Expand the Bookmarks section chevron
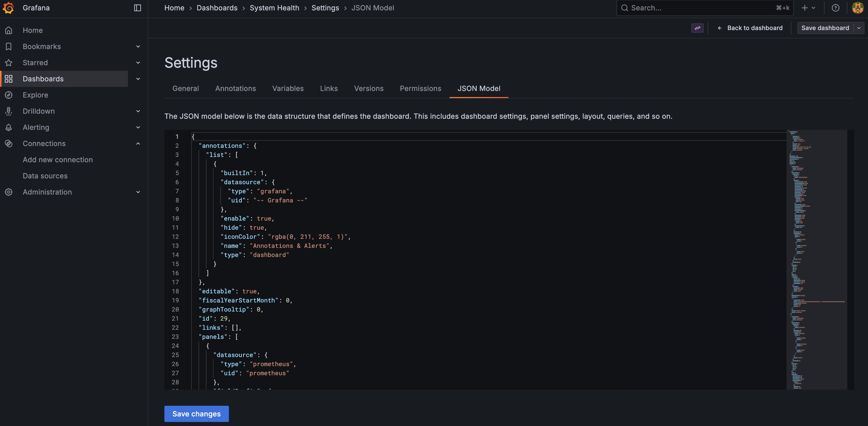The height and width of the screenshot is (426, 868). tap(138, 46)
